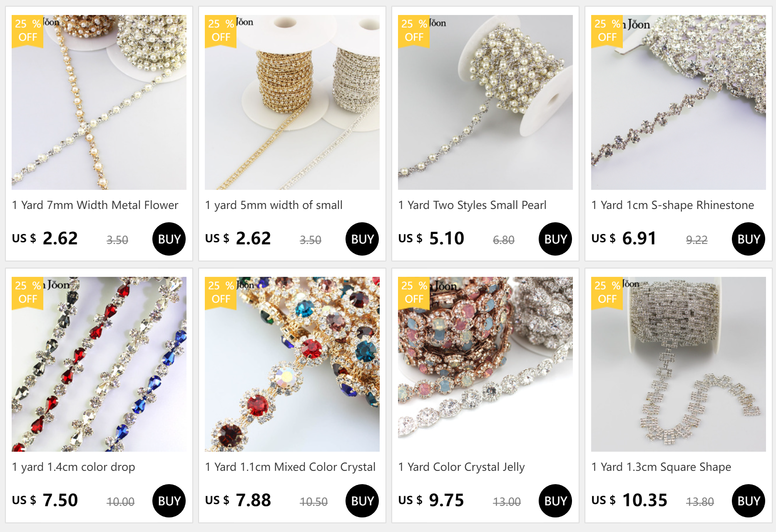Click BUY for 1cm S-shape Rhinestone
This screenshot has height=532, width=776.
click(x=749, y=239)
